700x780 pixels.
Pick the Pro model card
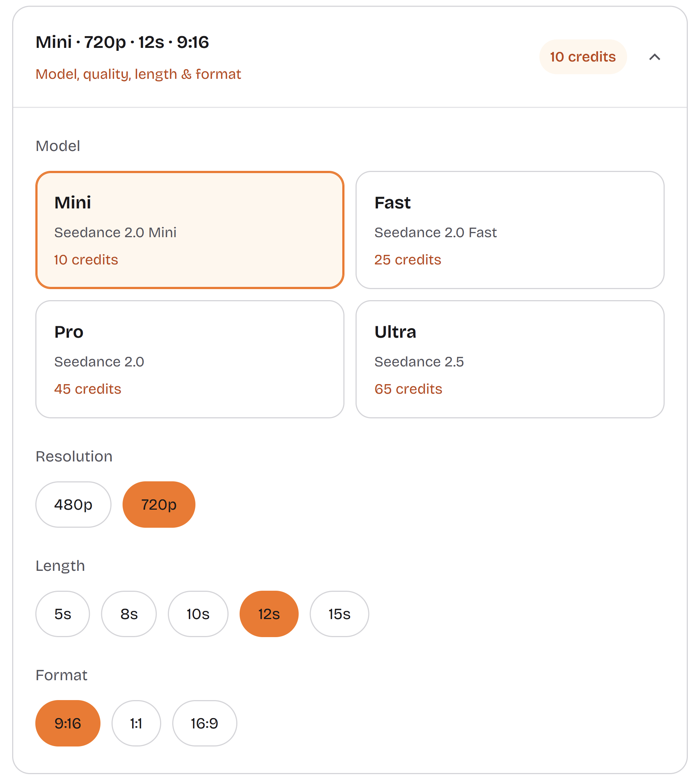(x=190, y=359)
